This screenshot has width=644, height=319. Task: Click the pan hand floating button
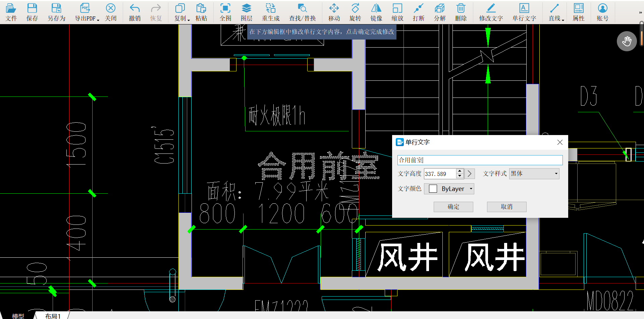tap(627, 41)
